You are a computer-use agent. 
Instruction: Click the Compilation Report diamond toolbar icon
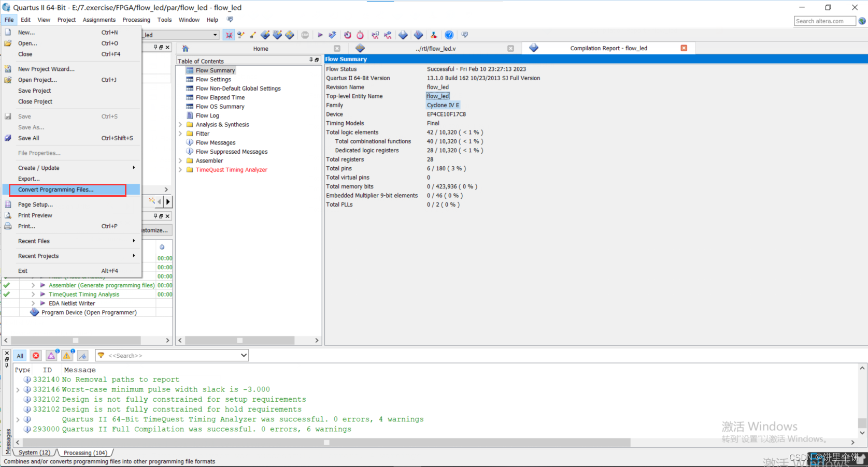coord(403,35)
